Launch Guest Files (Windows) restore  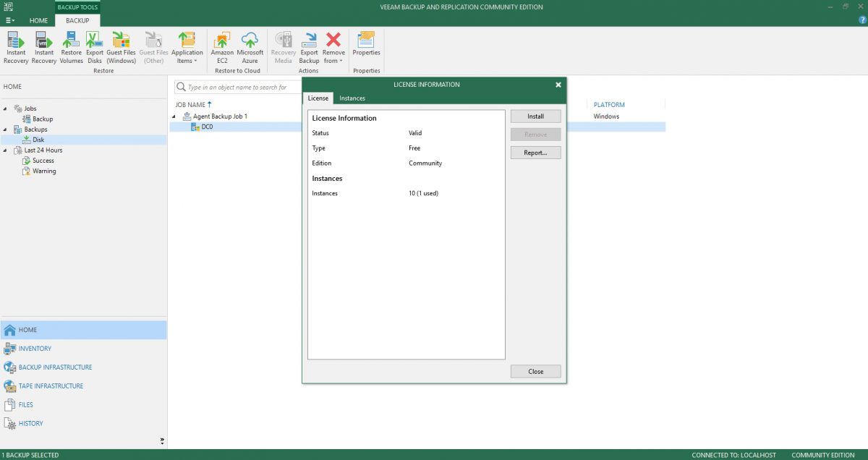(121, 47)
